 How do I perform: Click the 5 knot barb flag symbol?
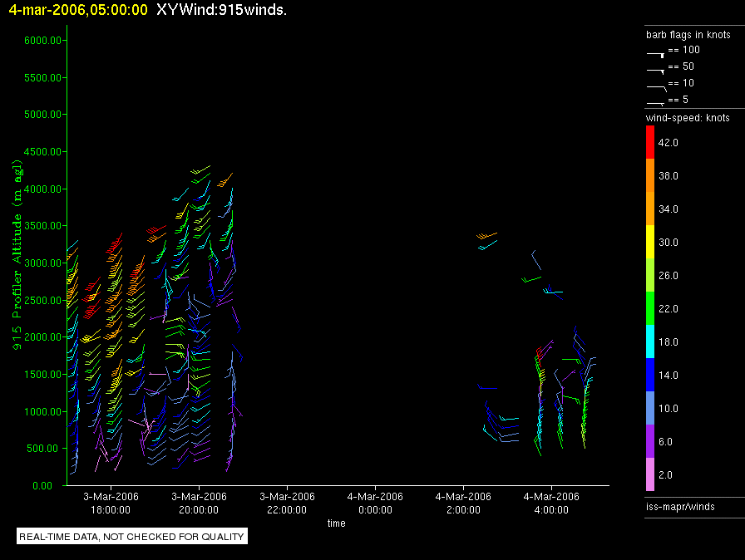point(656,102)
